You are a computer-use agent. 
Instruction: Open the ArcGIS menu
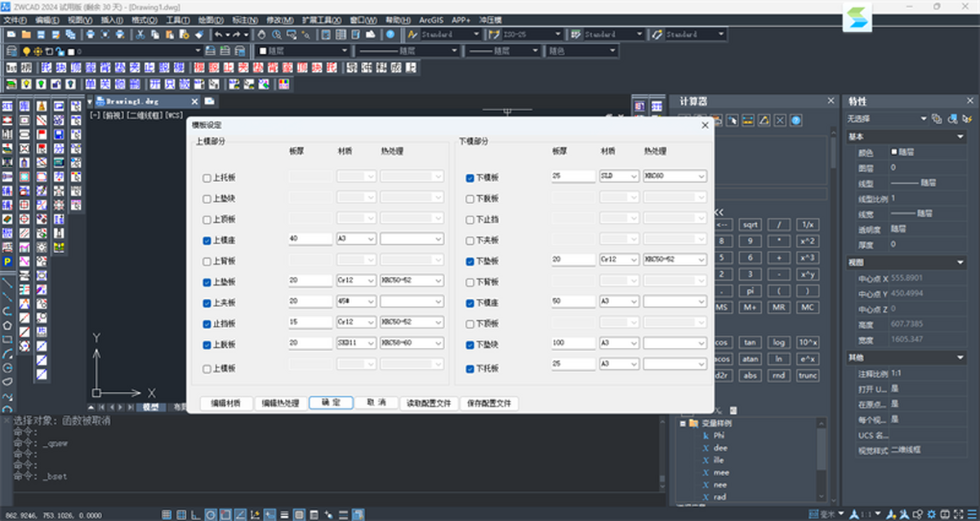tap(431, 19)
